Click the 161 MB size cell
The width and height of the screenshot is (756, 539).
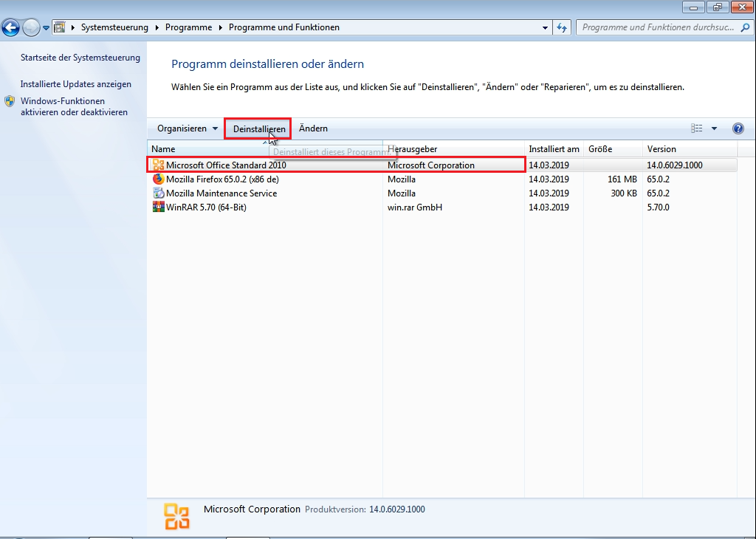coord(622,179)
